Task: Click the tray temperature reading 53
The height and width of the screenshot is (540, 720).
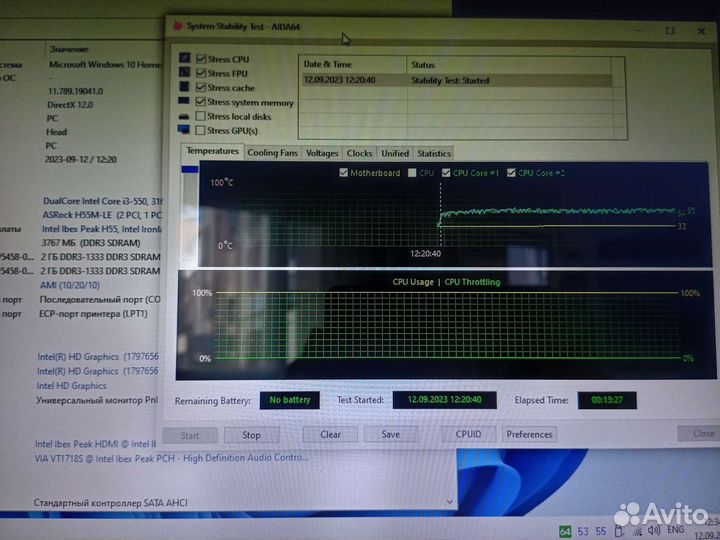Action: tap(583, 532)
